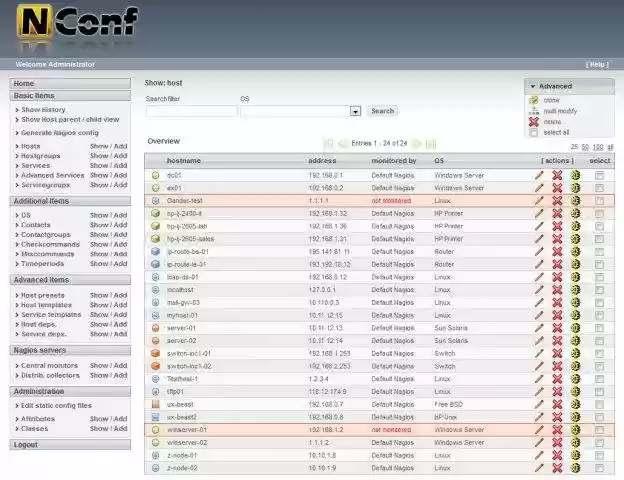Check the select box for winserver-01

point(599,430)
